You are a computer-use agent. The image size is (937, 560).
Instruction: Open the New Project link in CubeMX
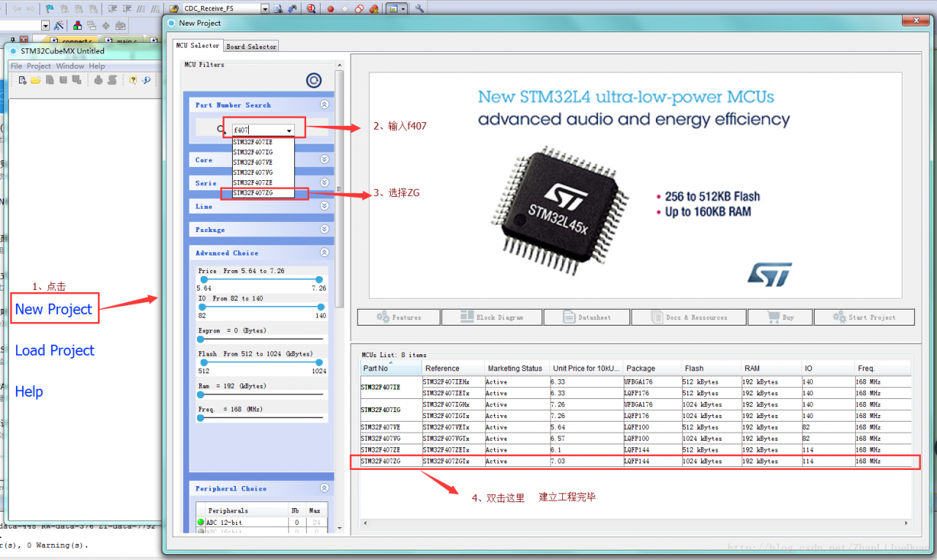[54, 310]
